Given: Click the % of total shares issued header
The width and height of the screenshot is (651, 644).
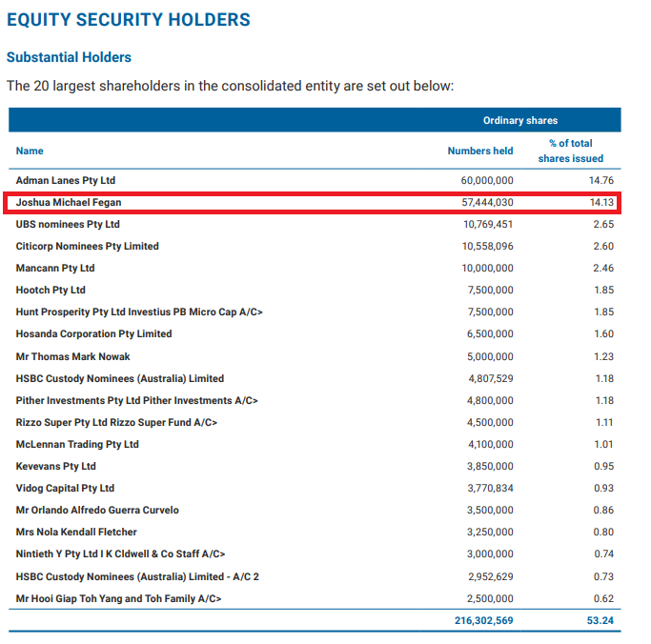Looking at the screenshot, I should coord(571,151).
